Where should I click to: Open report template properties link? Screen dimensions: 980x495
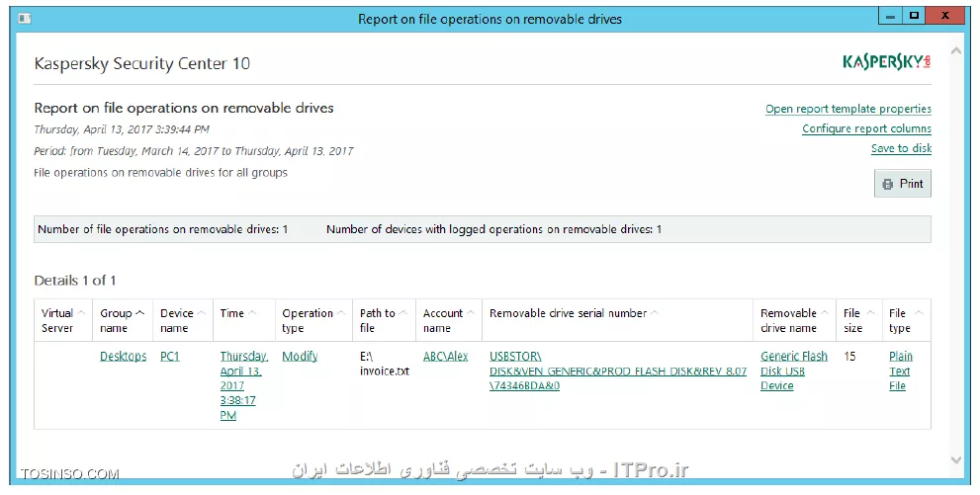pos(848,109)
